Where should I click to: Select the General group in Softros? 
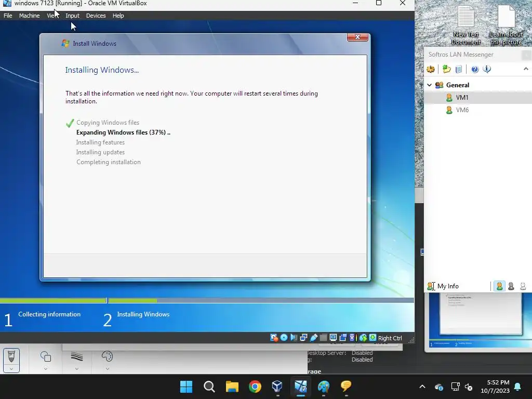457,85
